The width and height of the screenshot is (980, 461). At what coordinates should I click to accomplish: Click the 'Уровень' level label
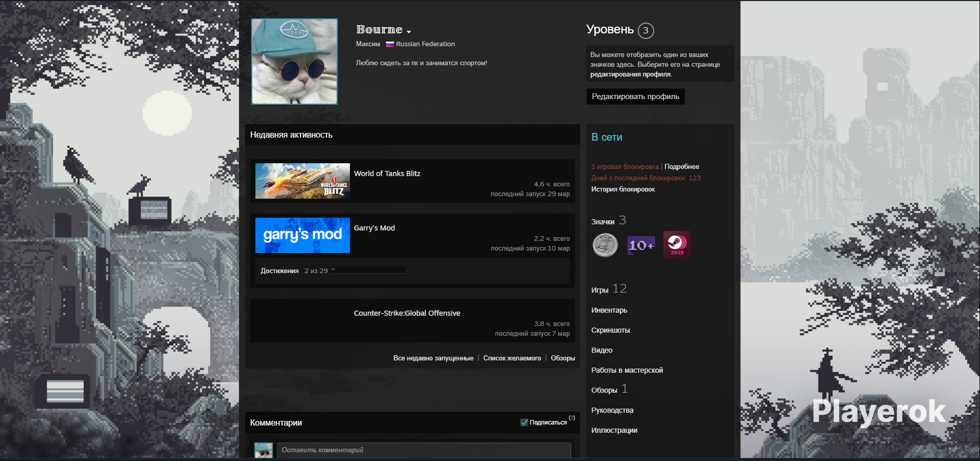pos(610,30)
